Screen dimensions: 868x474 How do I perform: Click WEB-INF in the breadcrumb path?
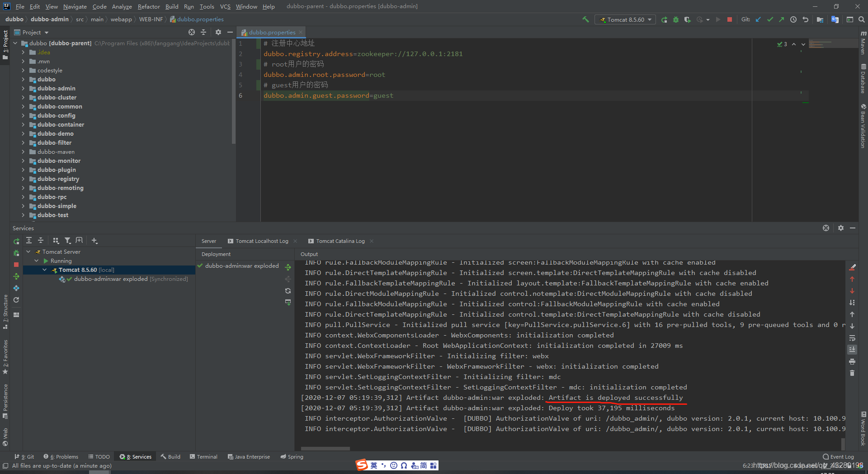(x=151, y=19)
